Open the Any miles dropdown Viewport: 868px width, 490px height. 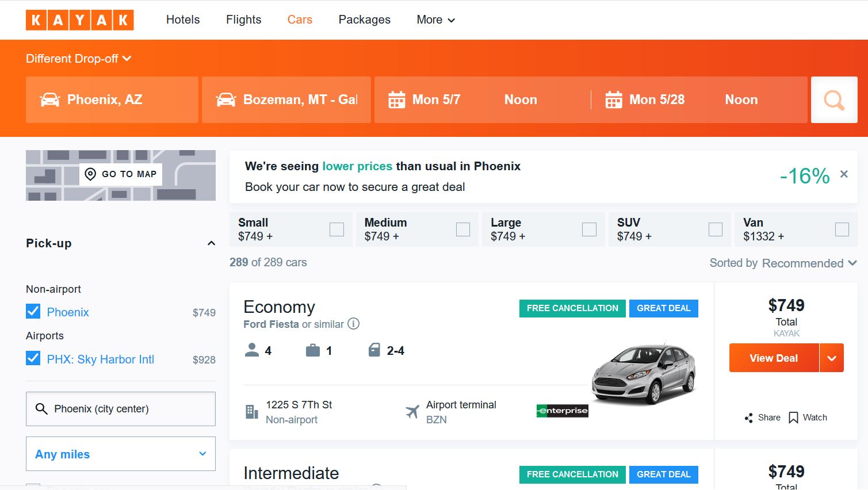(121, 454)
